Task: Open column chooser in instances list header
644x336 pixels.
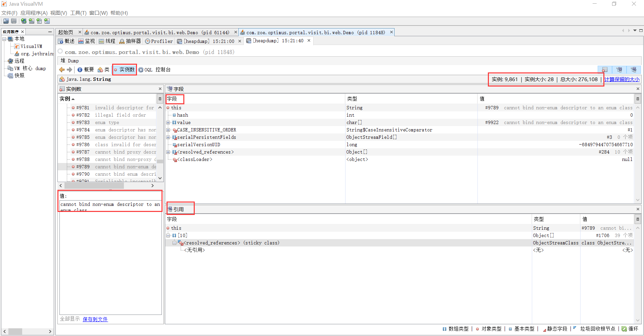Action: 160,99
